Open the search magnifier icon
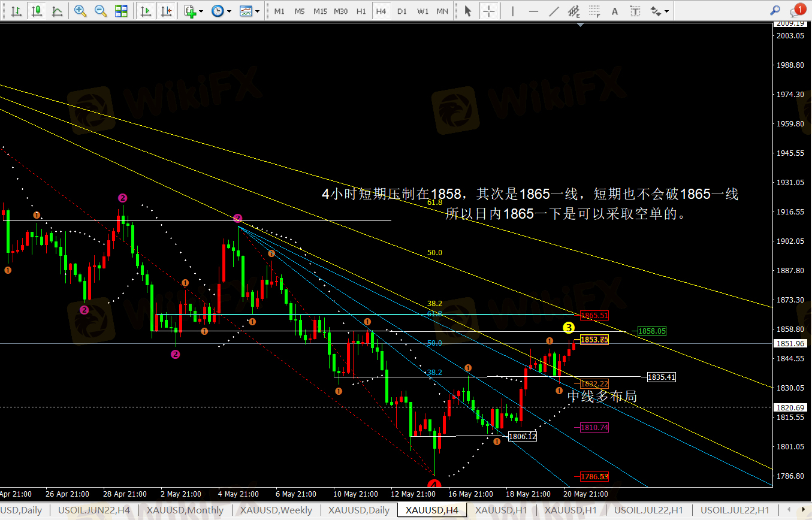The image size is (812, 520). tap(775, 10)
